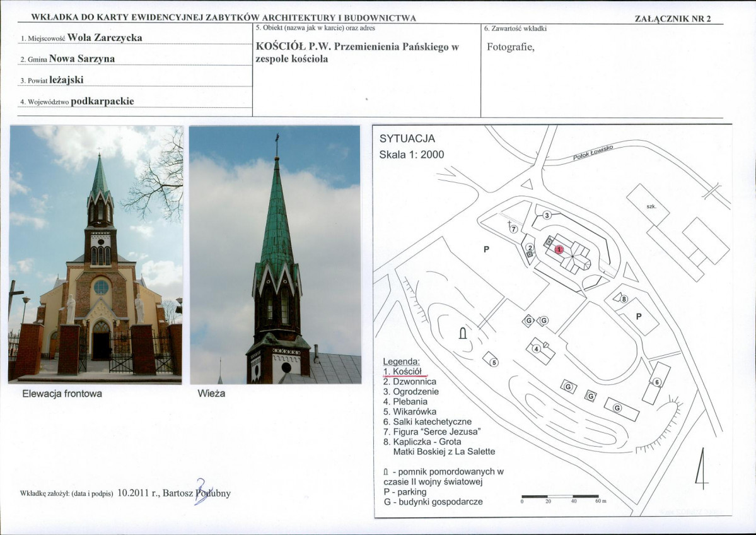Open the Elewacja frontowa photo
756x535 pixels.
(x=95, y=254)
